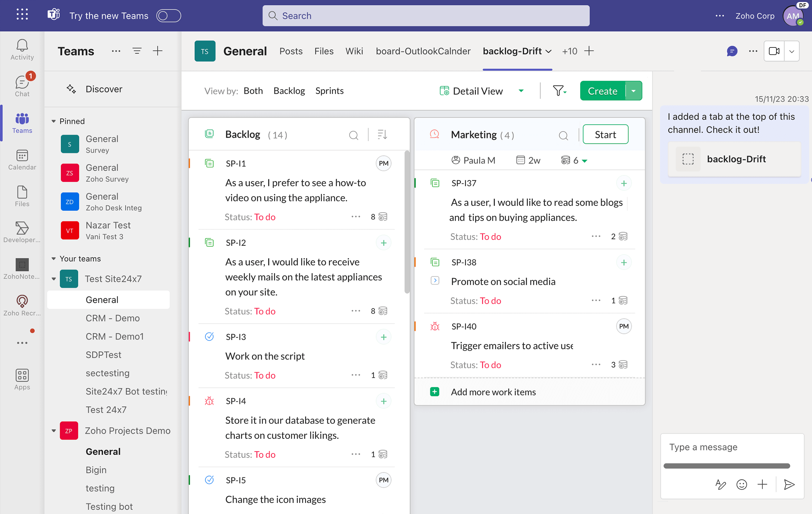Open the Create button dropdown arrow
The width and height of the screenshot is (812, 514).
633,91
